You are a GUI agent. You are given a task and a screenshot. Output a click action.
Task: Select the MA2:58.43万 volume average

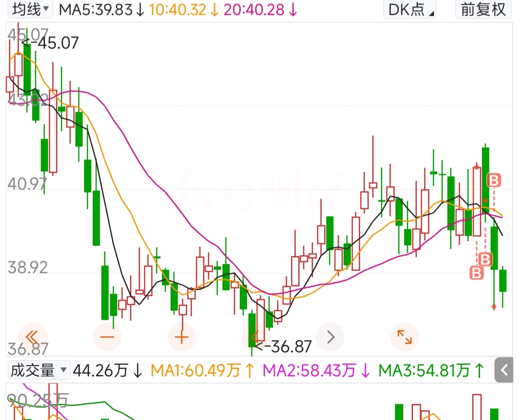click(x=316, y=371)
